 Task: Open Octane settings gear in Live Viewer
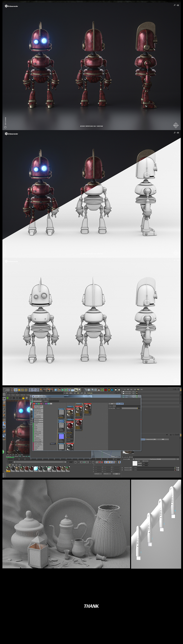click(20, 398)
